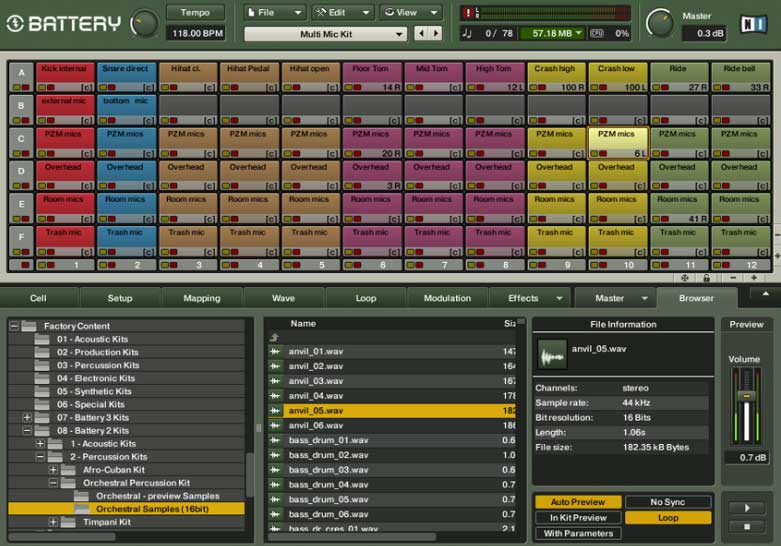Click waveform icon next to anvil_01.wav
781x546 pixels.
point(274,351)
